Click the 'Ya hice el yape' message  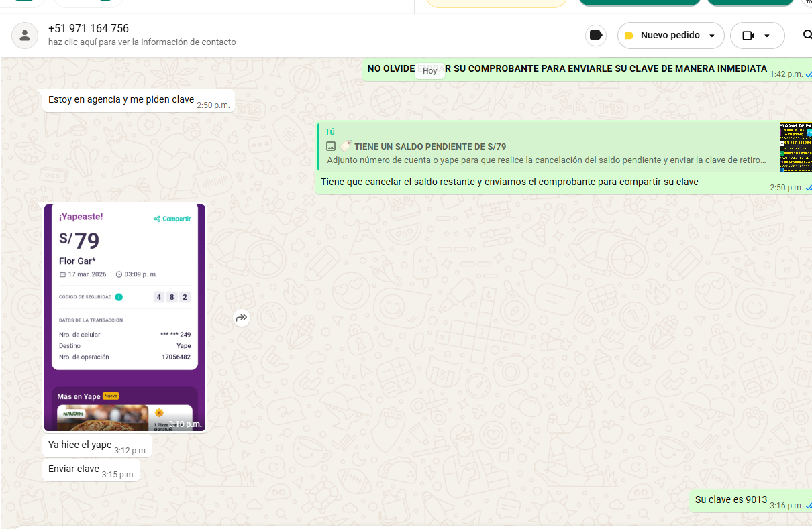pyautogui.click(x=80, y=445)
